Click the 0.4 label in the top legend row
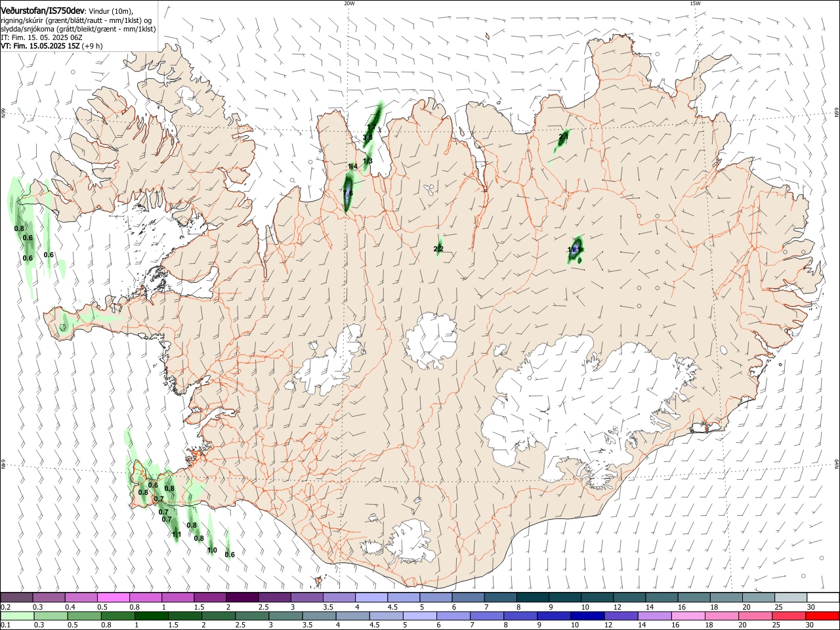Image resolution: width=840 pixels, height=630 pixels. point(70,607)
